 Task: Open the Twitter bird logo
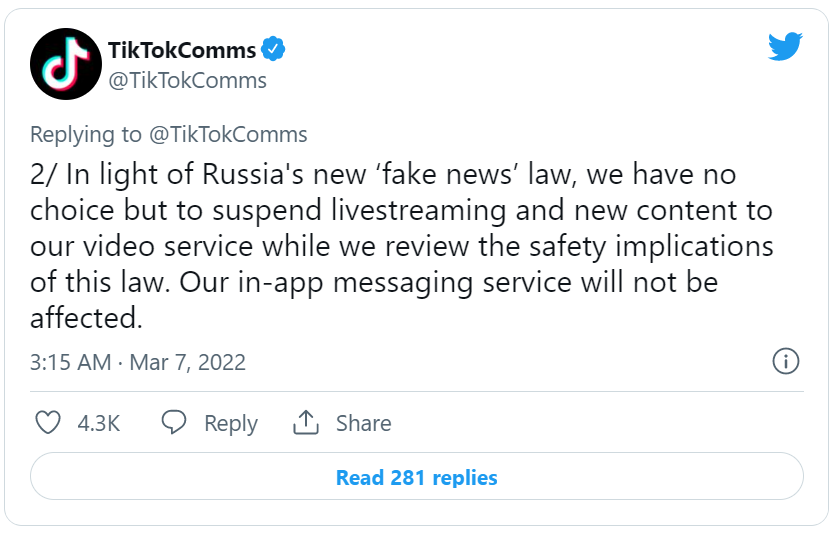point(785,48)
